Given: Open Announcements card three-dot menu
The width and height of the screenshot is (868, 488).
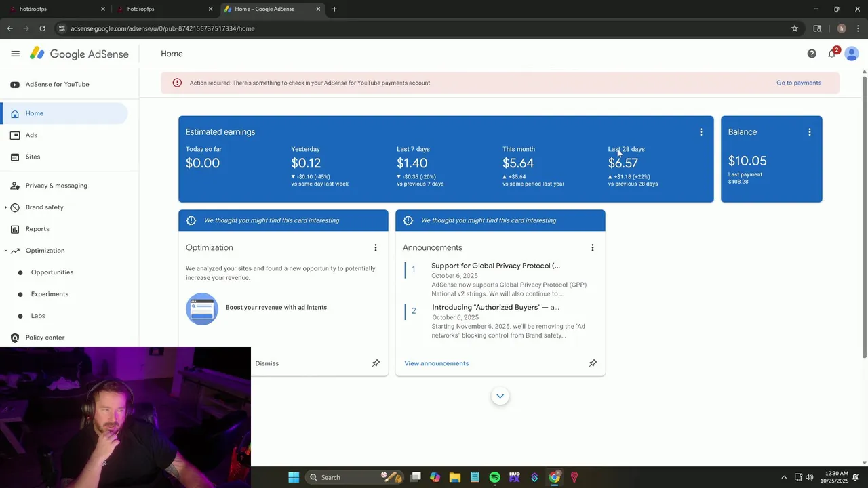Looking at the screenshot, I should pos(592,248).
